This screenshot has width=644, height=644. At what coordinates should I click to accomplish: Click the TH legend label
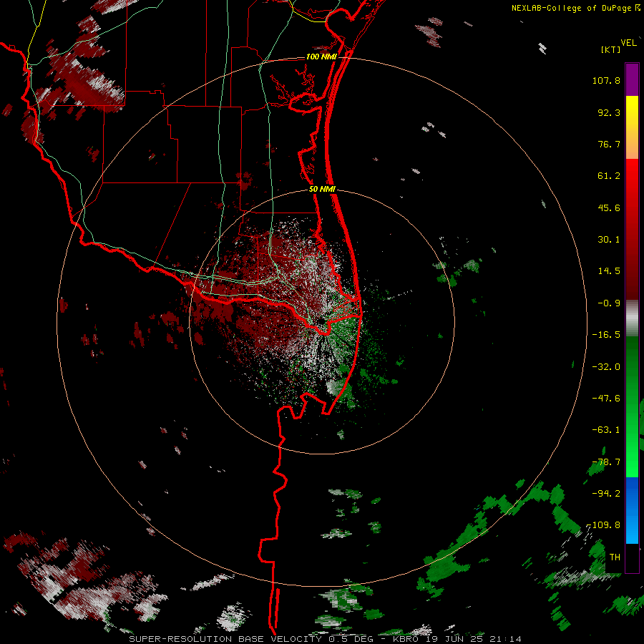(615, 557)
